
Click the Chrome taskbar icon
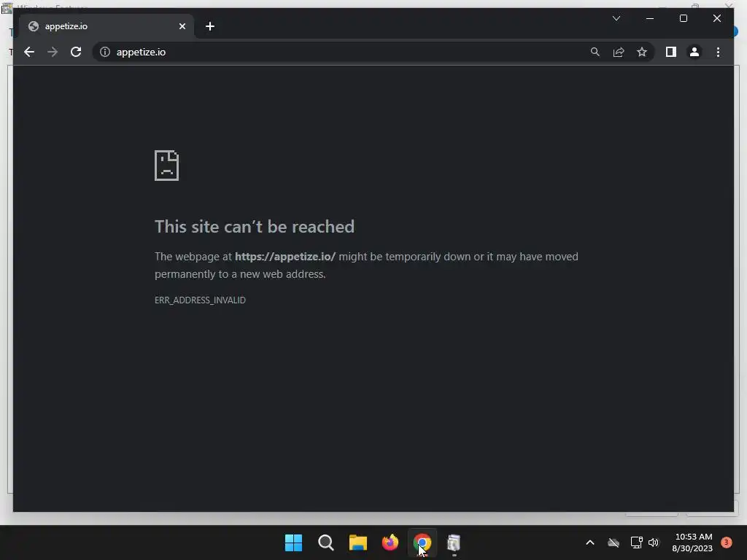[422, 542]
